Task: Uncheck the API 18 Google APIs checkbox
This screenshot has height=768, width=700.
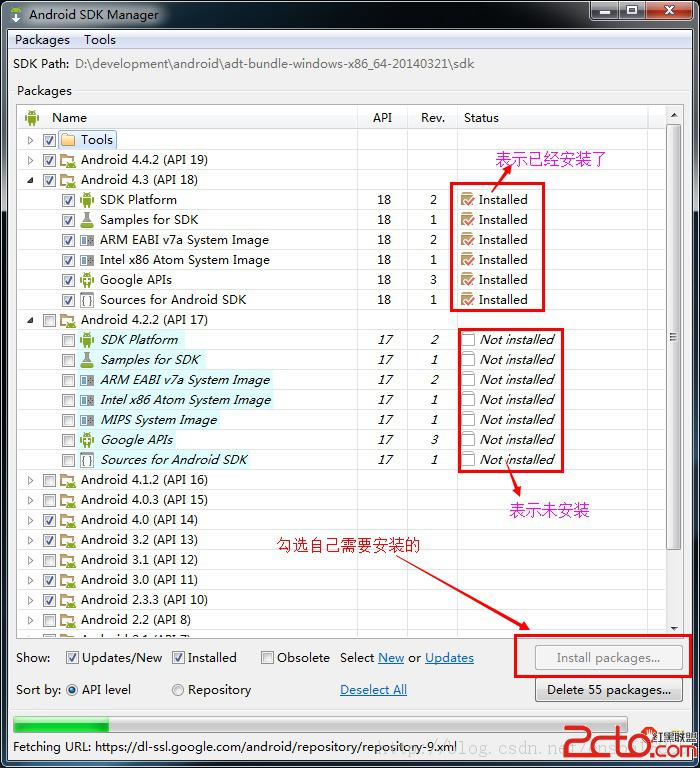Action: pos(69,280)
